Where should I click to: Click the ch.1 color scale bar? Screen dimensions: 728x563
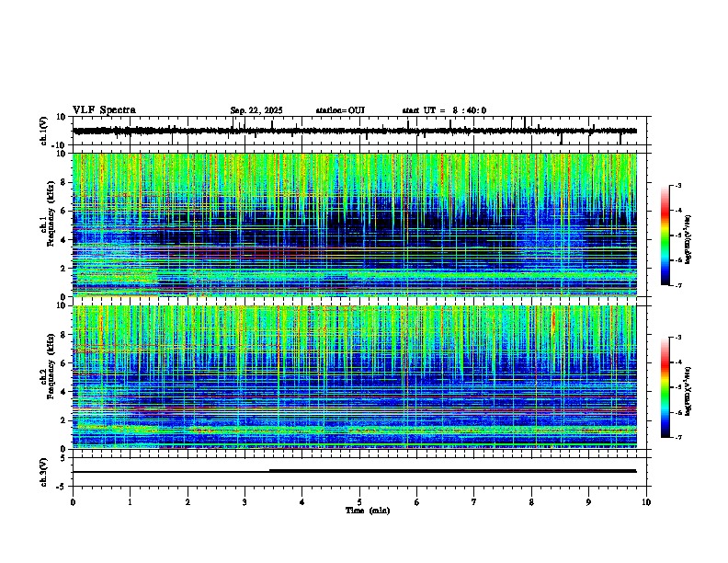(x=665, y=236)
